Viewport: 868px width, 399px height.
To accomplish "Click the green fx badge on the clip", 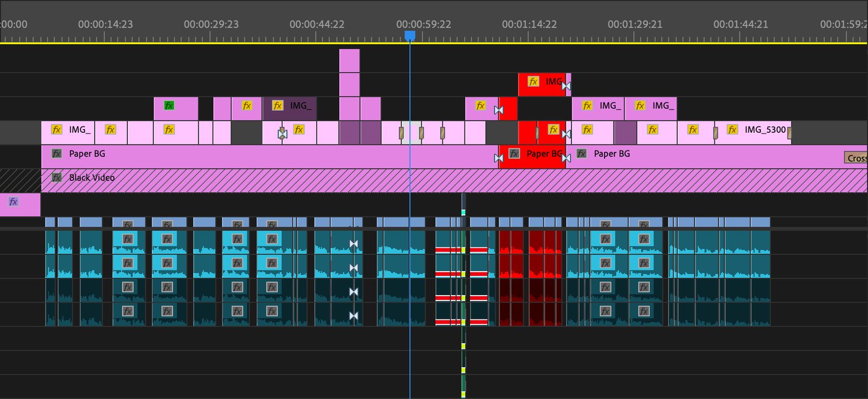I will (169, 105).
